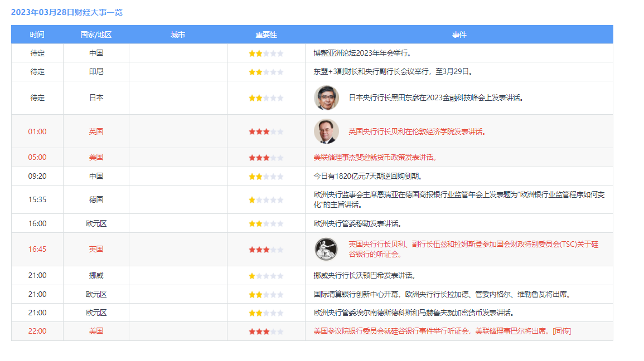644x361 pixels.
Task: Click event 欧洲央行管委穆勒发表讲话
Action: 358,223
